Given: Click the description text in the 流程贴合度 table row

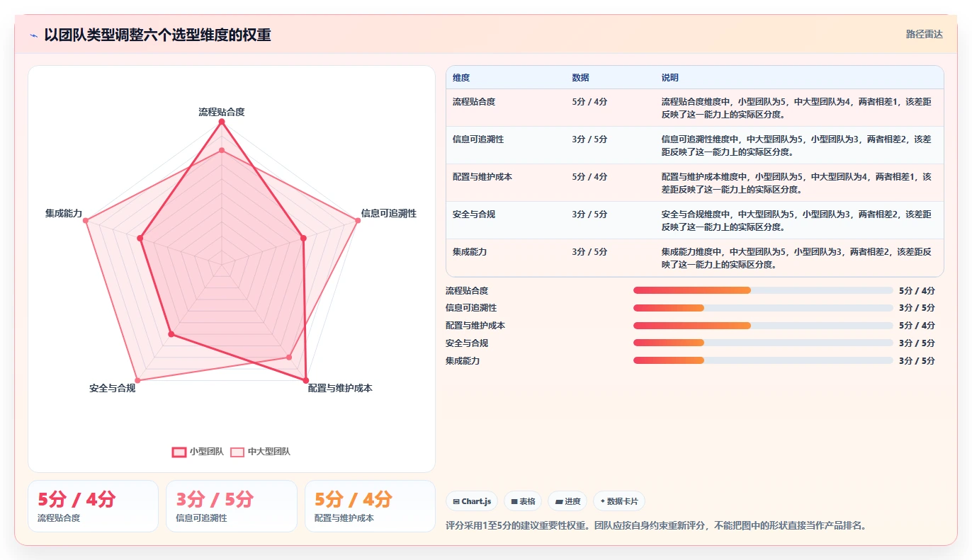Looking at the screenshot, I should [796, 108].
